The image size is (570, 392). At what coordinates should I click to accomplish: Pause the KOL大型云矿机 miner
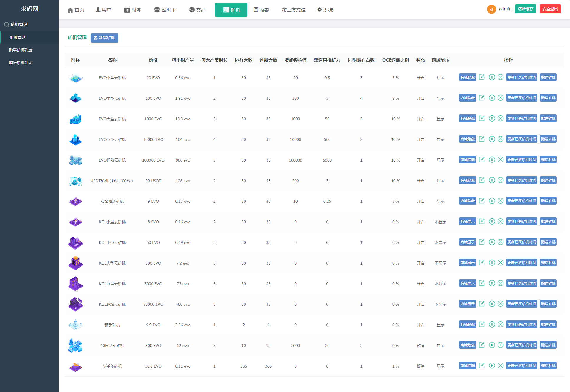coord(492,263)
